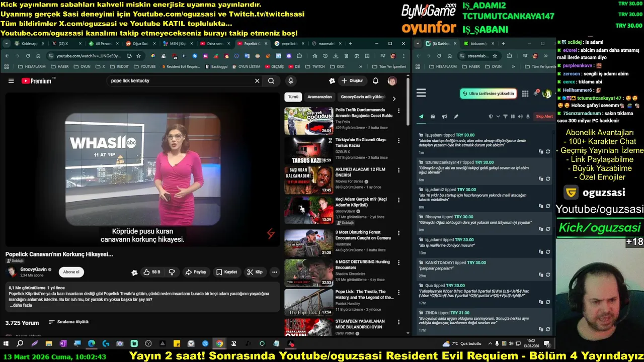Dislike the Popelick video
Screen dimensions: 644x362
tap(172, 272)
